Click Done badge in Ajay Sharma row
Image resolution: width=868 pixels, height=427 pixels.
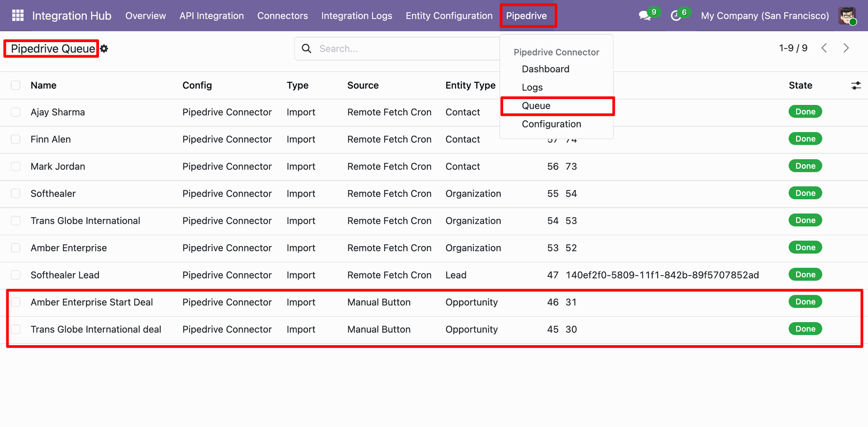click(x=805, y=112)
